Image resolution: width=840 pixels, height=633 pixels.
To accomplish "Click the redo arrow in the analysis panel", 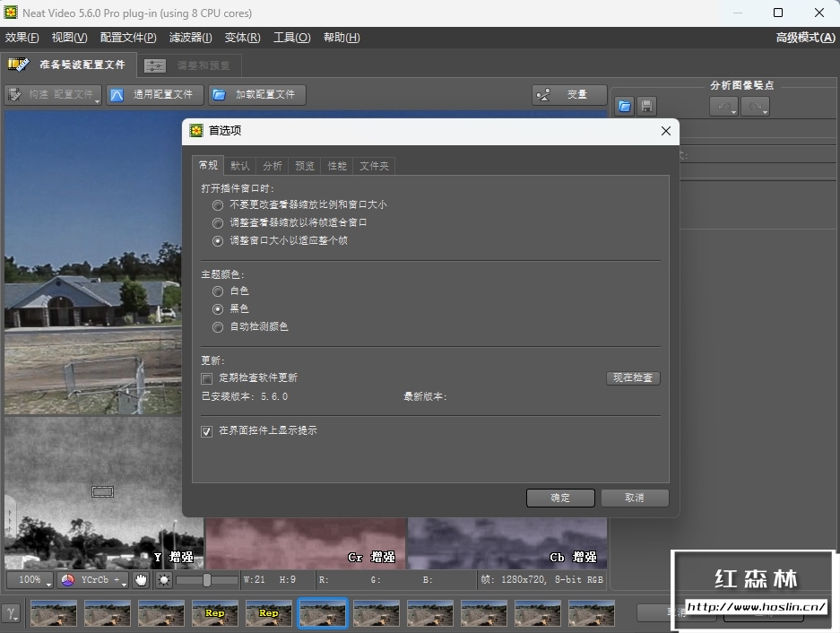I will coord(754,106).
